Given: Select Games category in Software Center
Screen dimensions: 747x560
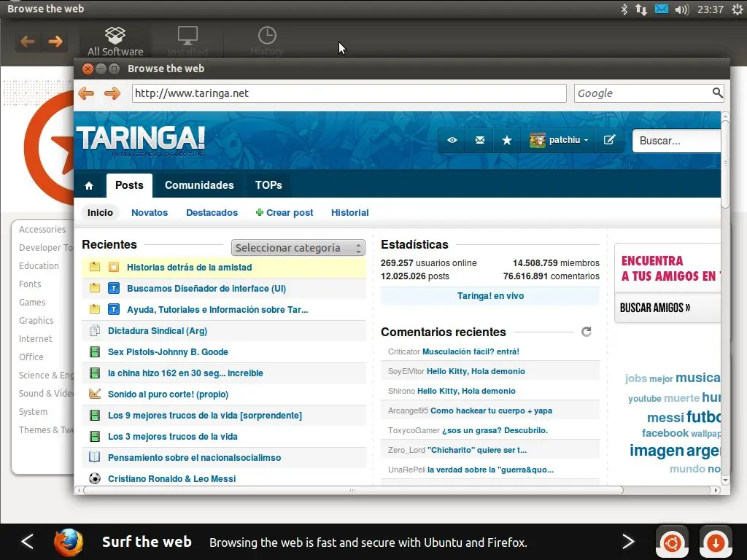Looking at the screenshot, I should (32, 303).
